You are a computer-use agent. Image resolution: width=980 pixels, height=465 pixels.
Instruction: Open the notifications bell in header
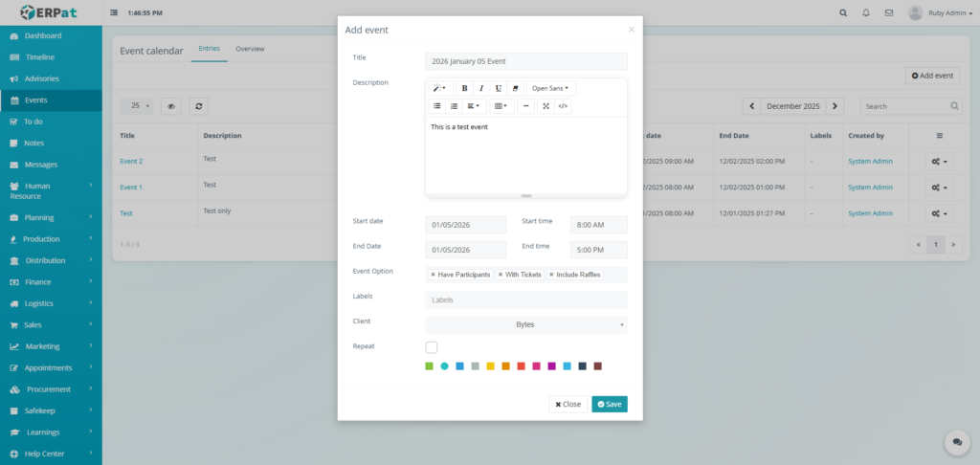point(866,13)
